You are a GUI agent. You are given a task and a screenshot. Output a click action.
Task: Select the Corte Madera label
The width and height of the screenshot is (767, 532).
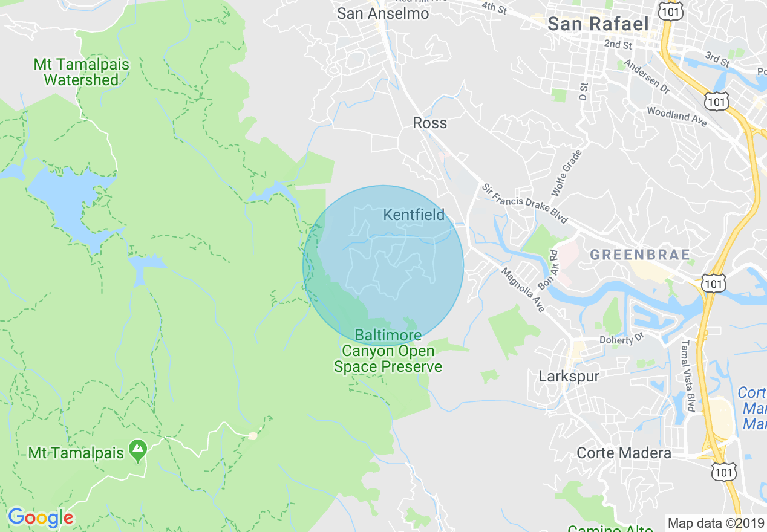[x=624, y=453]
